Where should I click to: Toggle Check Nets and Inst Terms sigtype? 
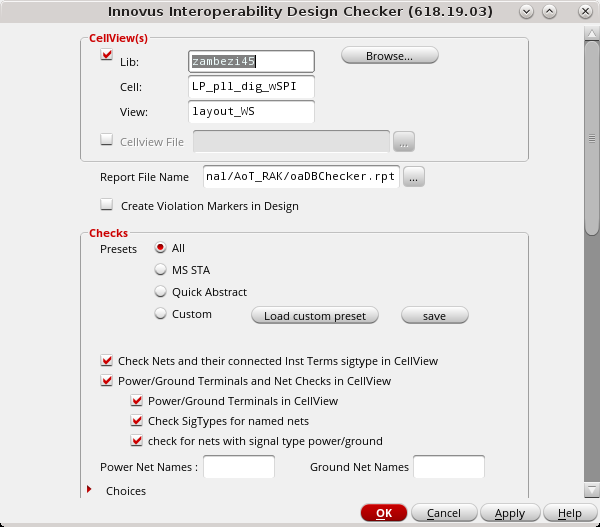tap(106, 361)
